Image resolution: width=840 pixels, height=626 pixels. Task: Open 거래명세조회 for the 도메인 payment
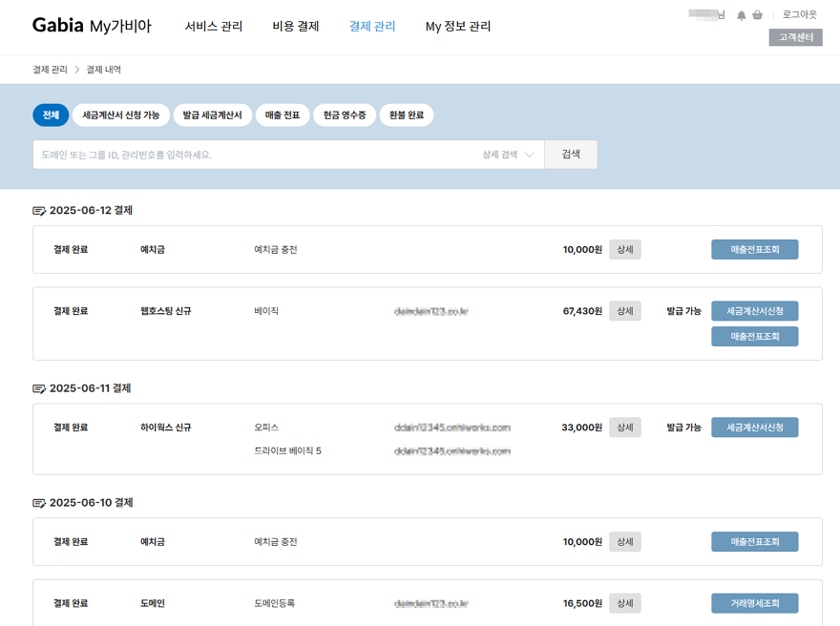point(754,603)
